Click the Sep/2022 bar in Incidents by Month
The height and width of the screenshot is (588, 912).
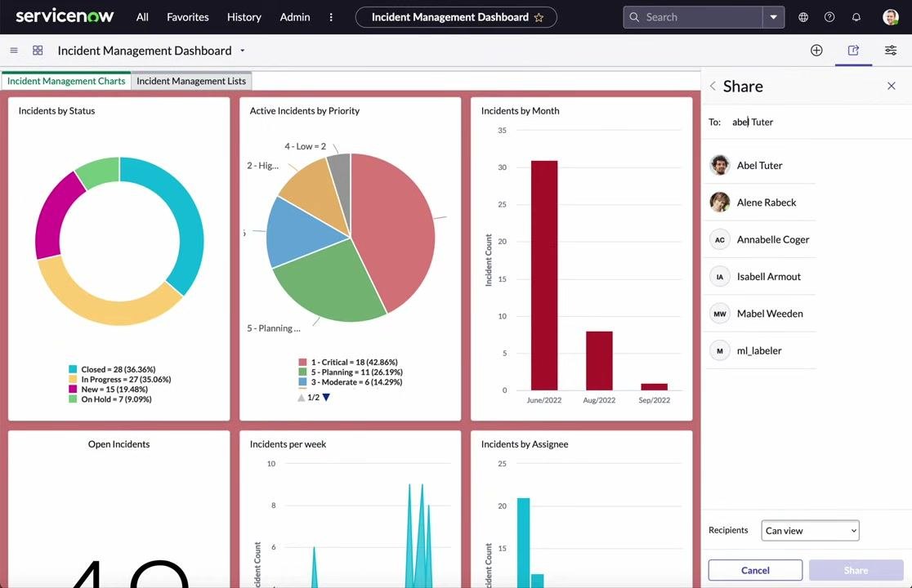(655, 387)
